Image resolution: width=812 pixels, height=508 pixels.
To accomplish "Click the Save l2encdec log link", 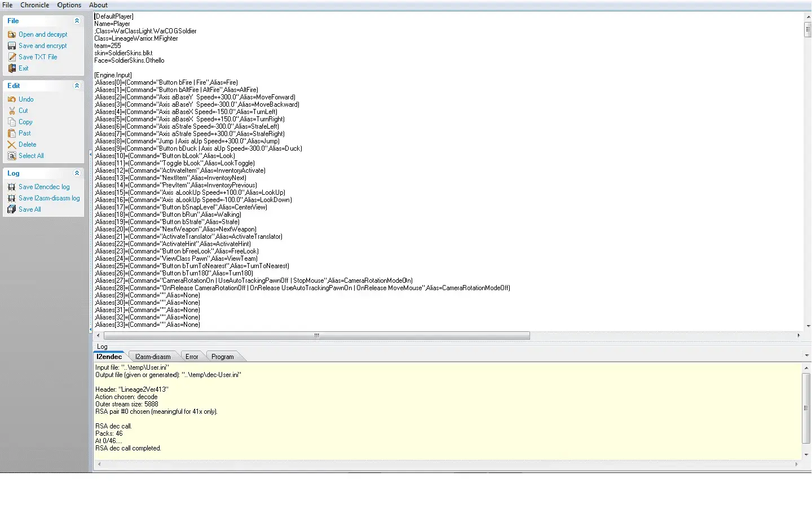I will click(x=44, y=187).
